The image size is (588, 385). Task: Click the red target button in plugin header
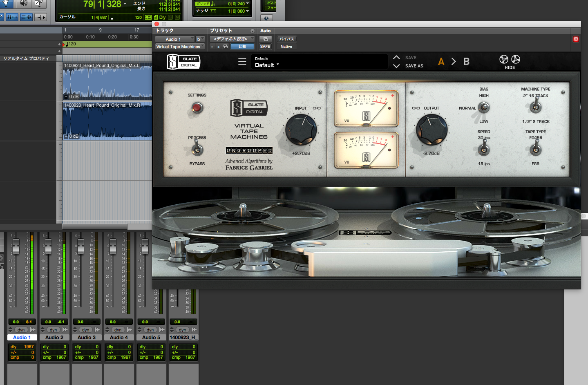click(576, 39)
